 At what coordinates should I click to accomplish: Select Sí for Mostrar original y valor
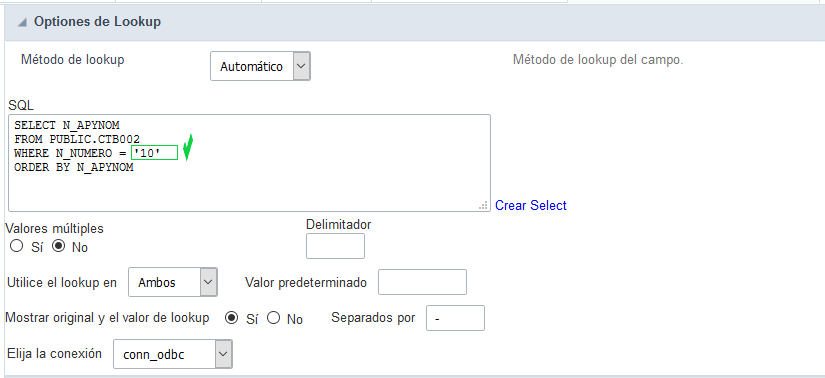(x=231, y=318)
